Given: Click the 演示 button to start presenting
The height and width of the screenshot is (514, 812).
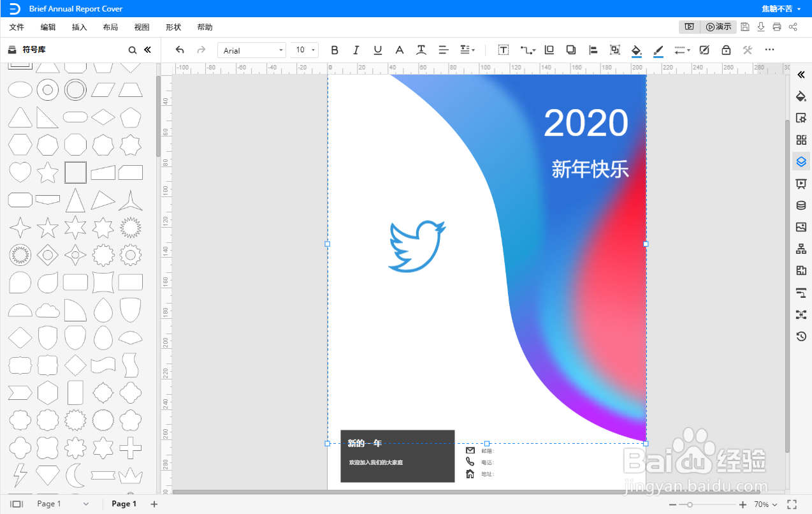Looking at the screenshot, I should pos(719,27).
